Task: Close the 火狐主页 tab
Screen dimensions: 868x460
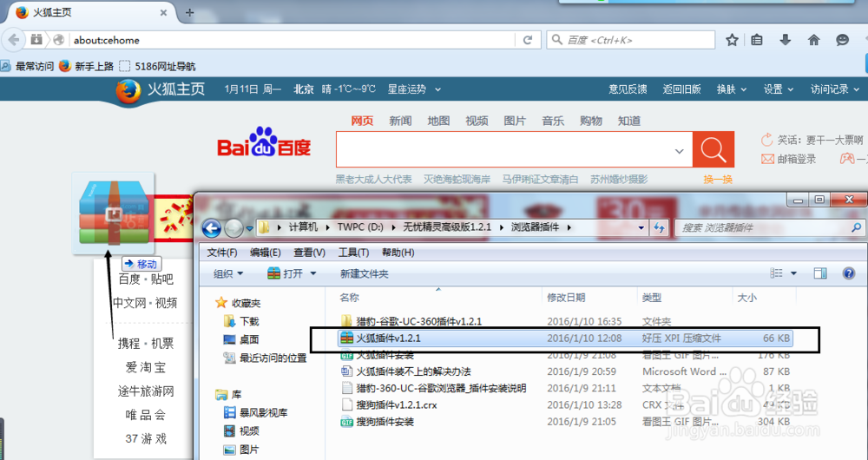Action: click(x=163, y=12)
